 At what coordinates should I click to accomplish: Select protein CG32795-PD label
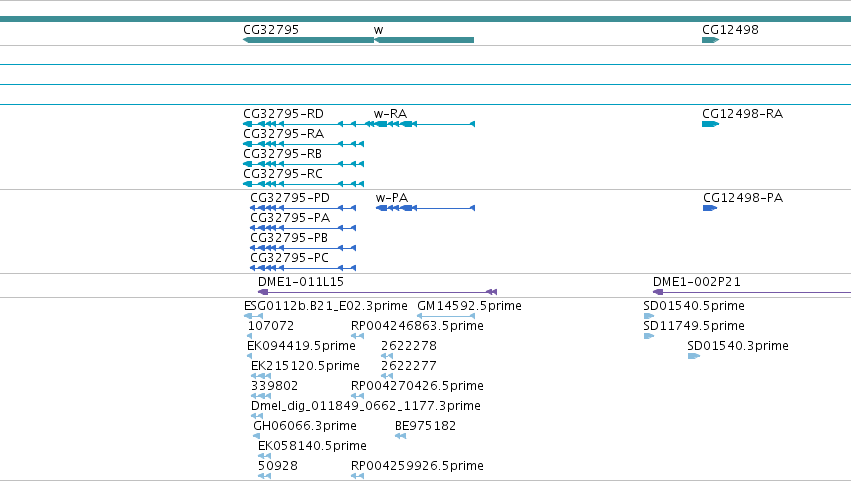click(290, 198)
